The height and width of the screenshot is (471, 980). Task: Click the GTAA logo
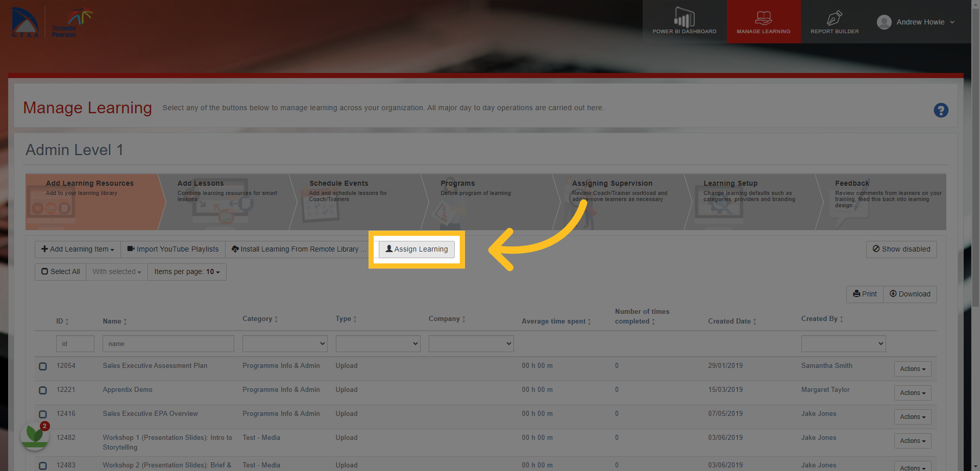click(26, 22)
